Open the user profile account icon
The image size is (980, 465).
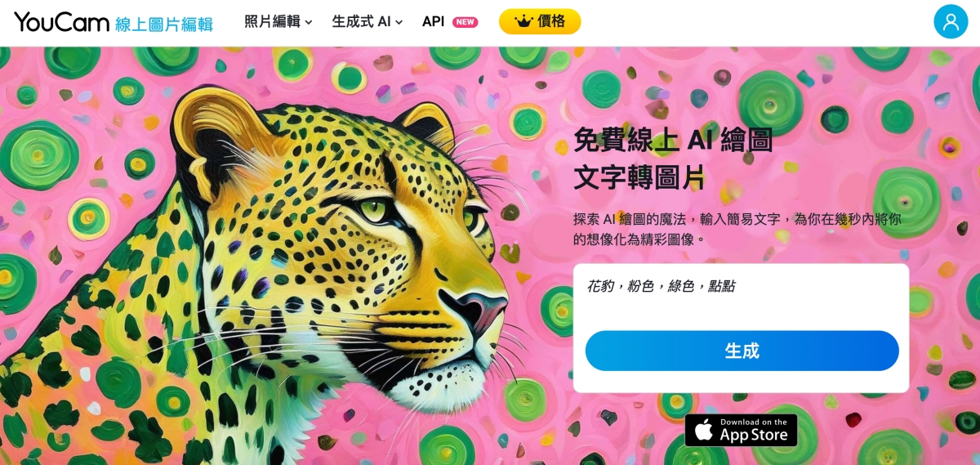tap(951, 22)
